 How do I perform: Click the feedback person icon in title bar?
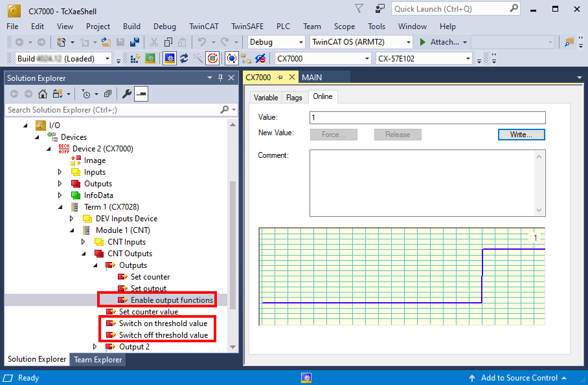380,8
